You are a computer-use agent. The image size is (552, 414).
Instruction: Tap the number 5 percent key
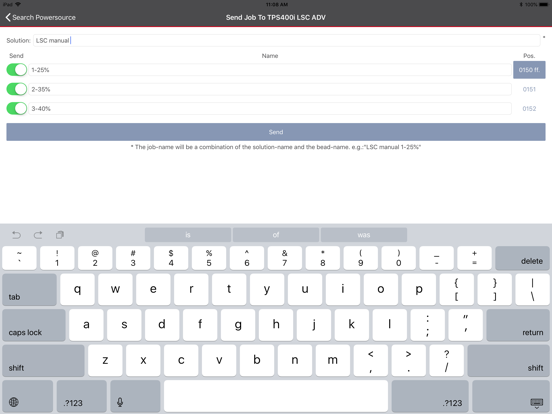click(x=209, y=258)
